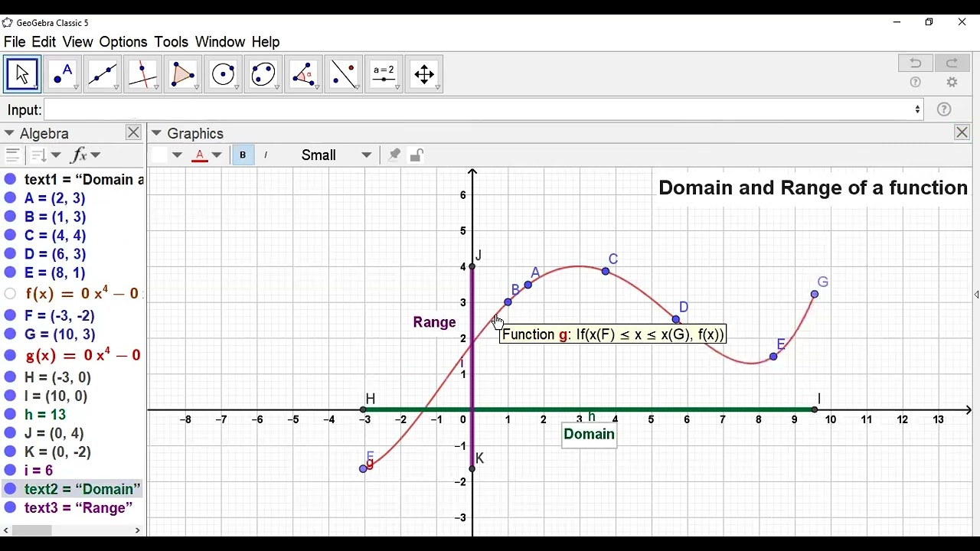Open the settings gear icon

click(x=952, y=83)
